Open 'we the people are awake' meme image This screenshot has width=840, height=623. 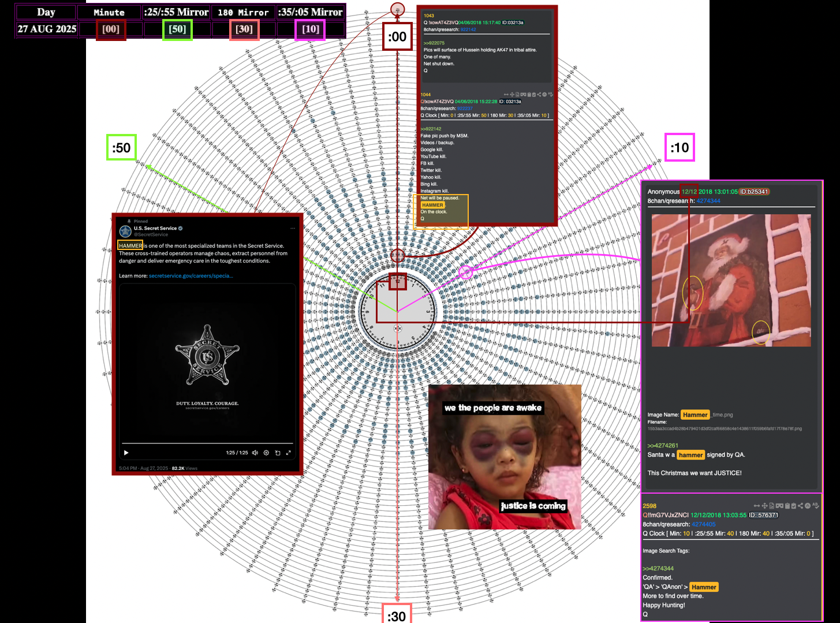coord(505,457)
